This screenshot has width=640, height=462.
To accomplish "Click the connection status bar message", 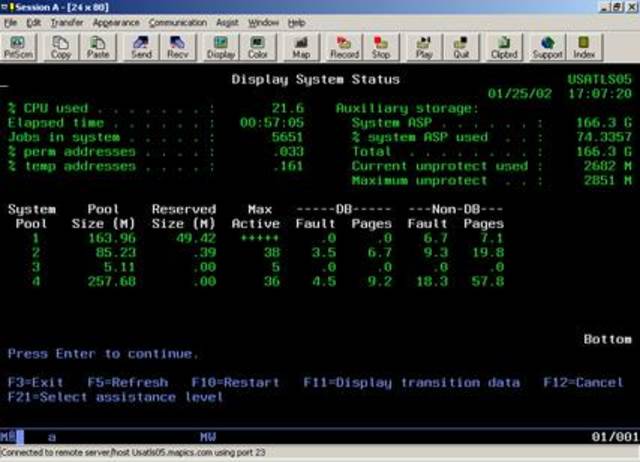I will [x=133, y=453].
